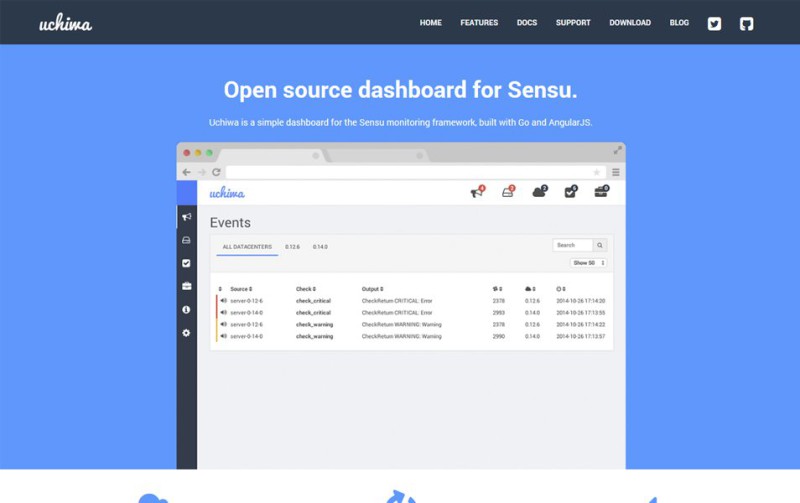
Task: Open the GitHub icon link in header
Action: [x=746, y=23]
